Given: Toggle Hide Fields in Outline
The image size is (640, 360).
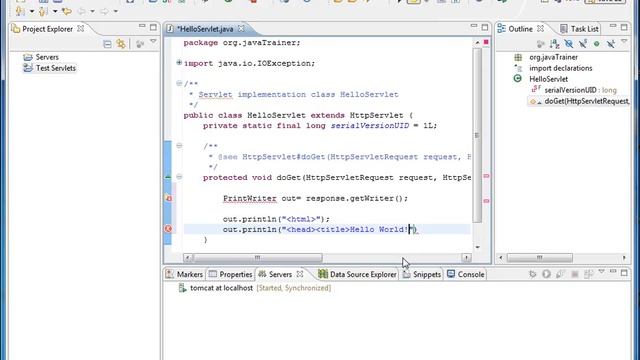Looking at the screenshot, I should (569, 44).
